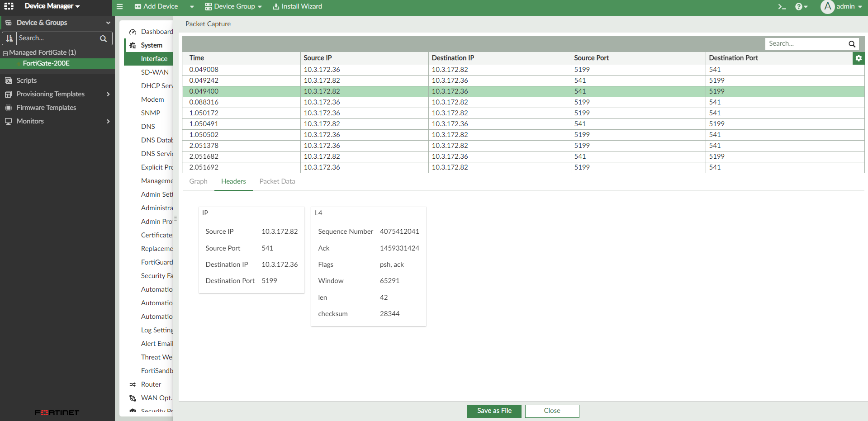Click the device search magnifier icon
The width and height of the screenshot is (868, 421).
pyautogui.click(x=103, y=38)
